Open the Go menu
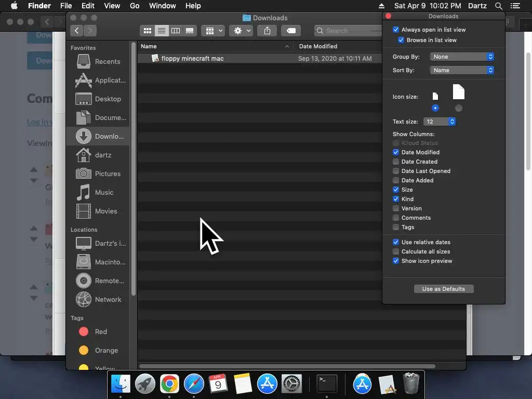Image resolution: width=532 pixels, height=399 pixels. click(135, 6)
